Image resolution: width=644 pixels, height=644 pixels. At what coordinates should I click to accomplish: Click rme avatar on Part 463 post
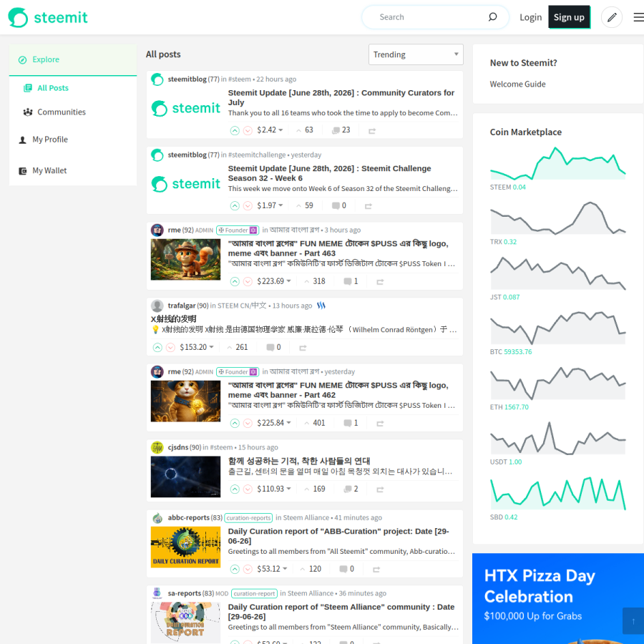point(157,230)
